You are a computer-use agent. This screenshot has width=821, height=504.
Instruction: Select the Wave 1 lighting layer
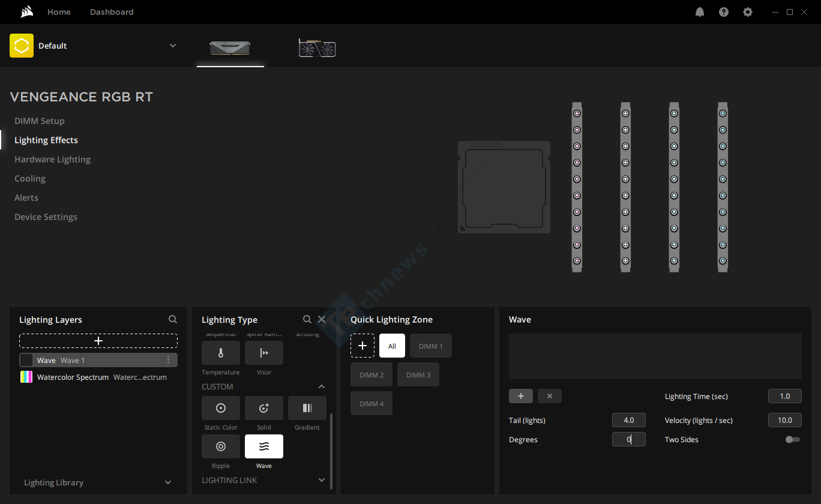[98, 360]
